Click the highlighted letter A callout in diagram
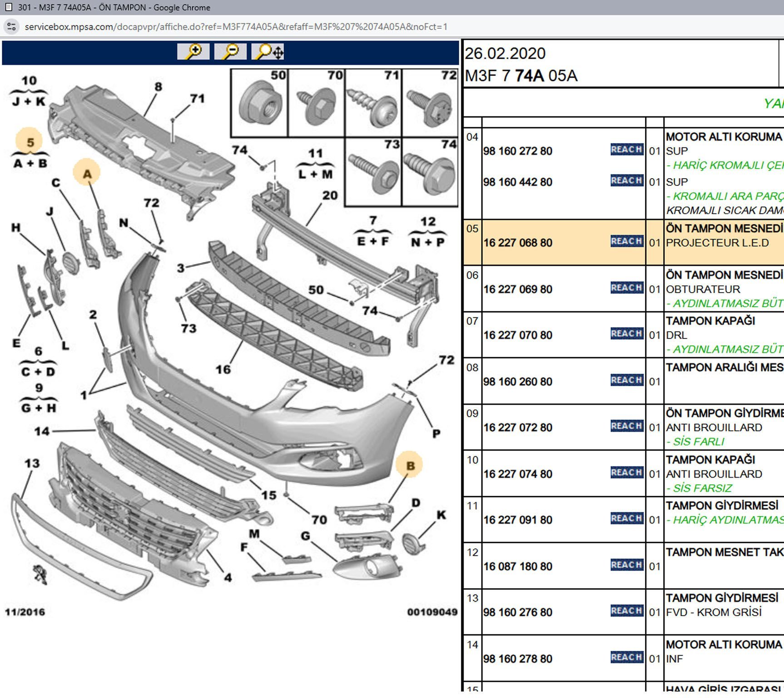Viewport: 784px width, 698px height. (x=87, y=174)
